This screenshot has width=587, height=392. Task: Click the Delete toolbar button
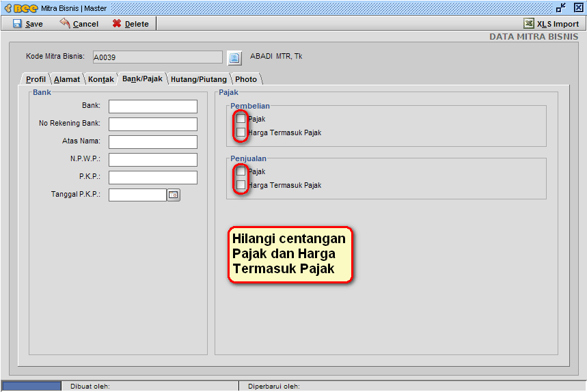[x=131, y=24]
